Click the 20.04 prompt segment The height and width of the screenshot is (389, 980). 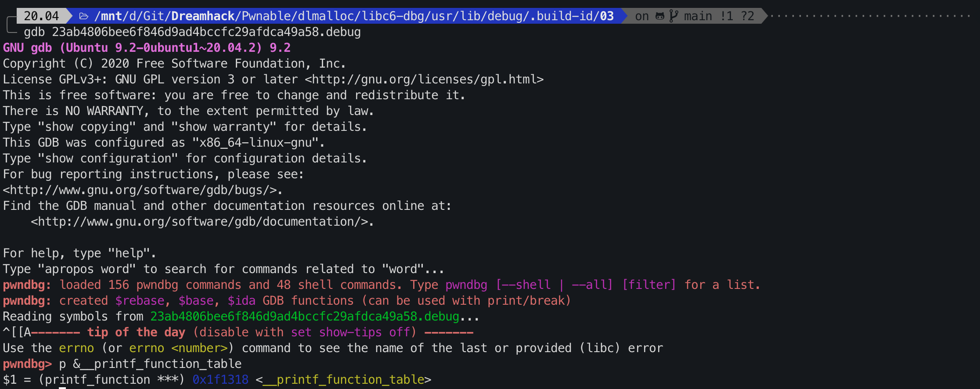pos(41,16)
